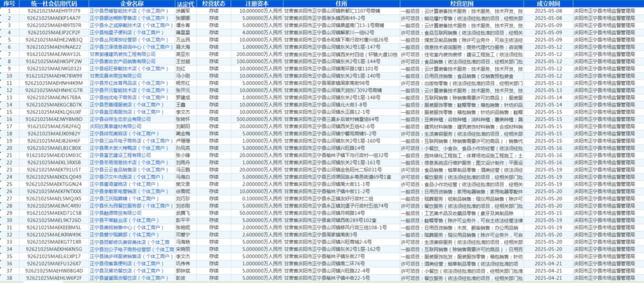Screen dimensions: 644x283
Task: Open 正宁县谷祥生态农业有限公司 company link
Action: 129,119
